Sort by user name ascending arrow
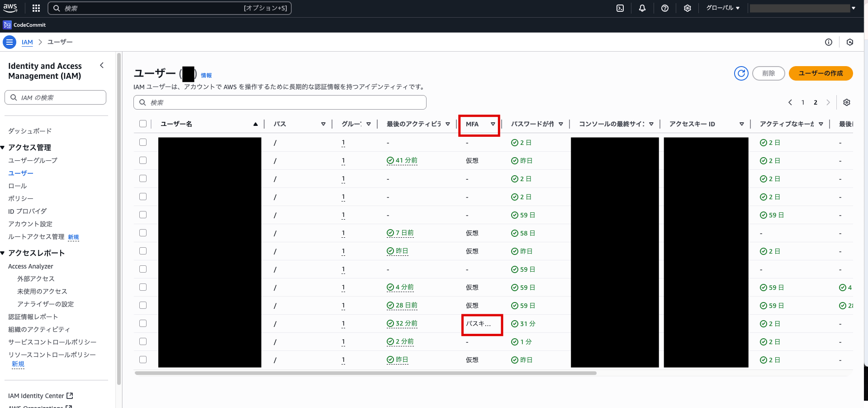The image size is (868, 408). pos(256,124)
